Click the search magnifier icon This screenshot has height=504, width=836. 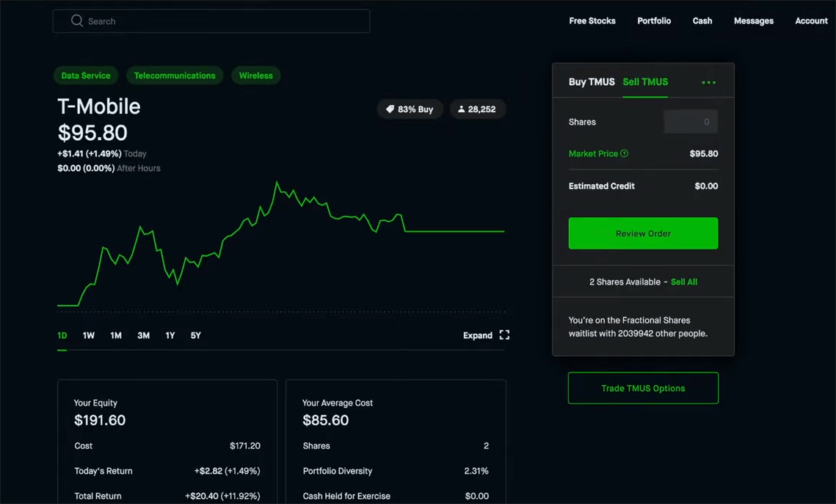point(77,21)
